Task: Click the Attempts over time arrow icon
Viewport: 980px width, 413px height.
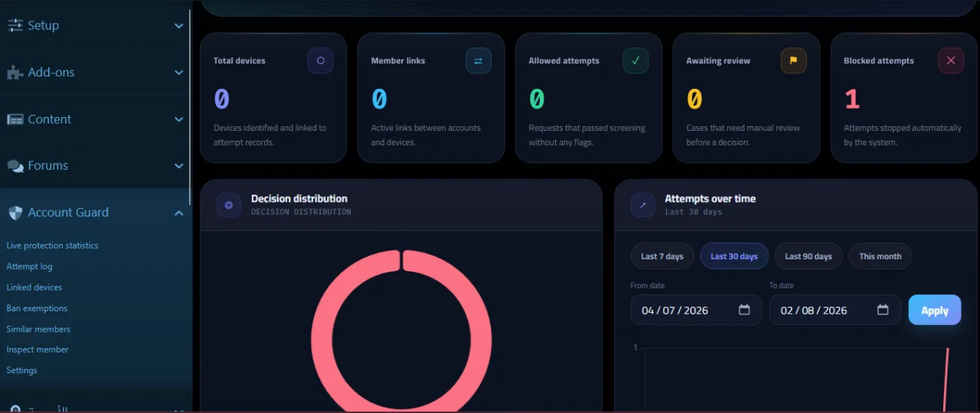Action: click(642, 205)
